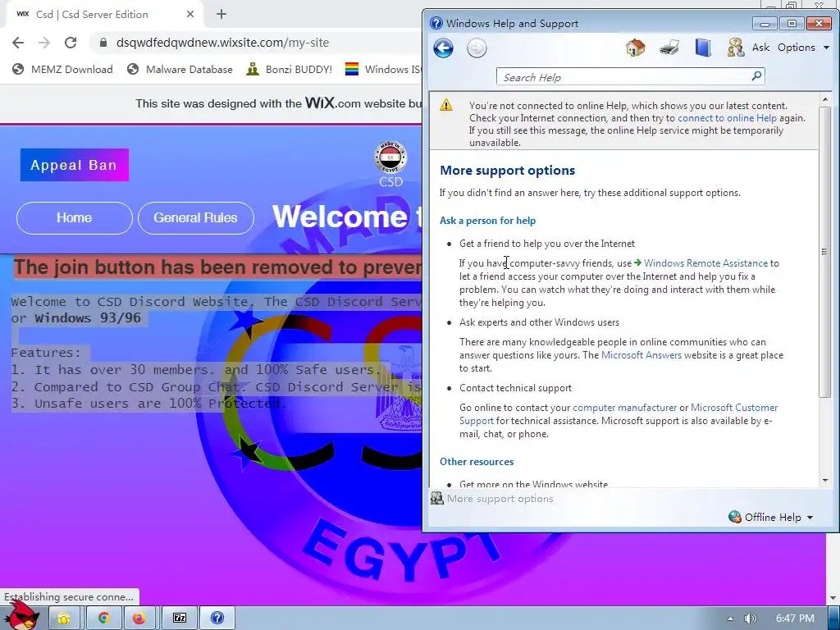
Task: Click 'Ask experts and other Windows users' text
Action: point(539,322)
